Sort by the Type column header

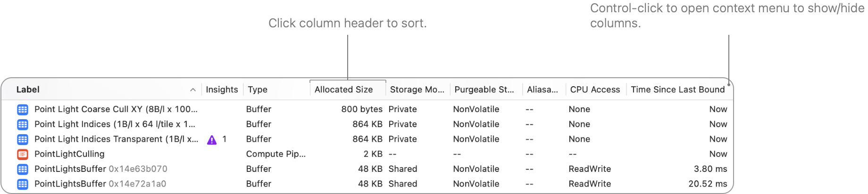[258, 89]
